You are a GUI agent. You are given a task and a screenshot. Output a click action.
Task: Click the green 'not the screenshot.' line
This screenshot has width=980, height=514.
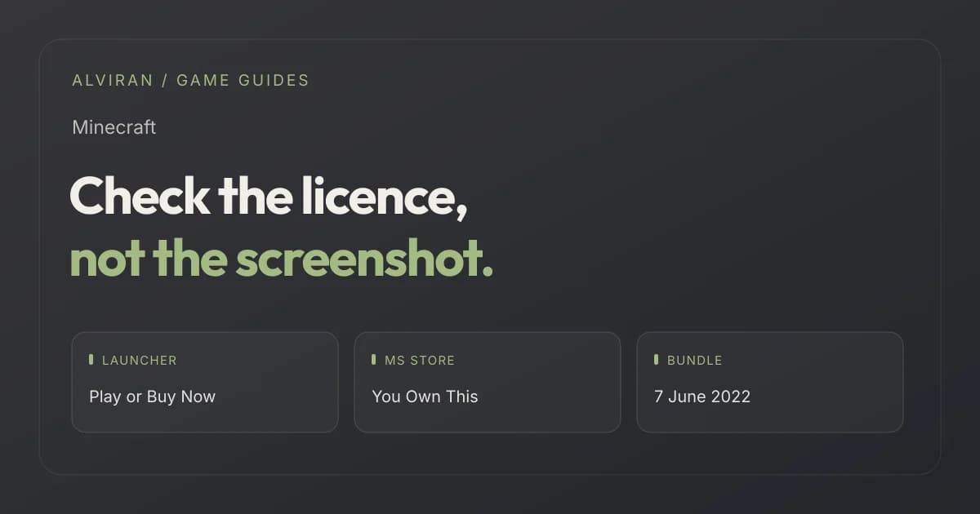tap(282, 259)
